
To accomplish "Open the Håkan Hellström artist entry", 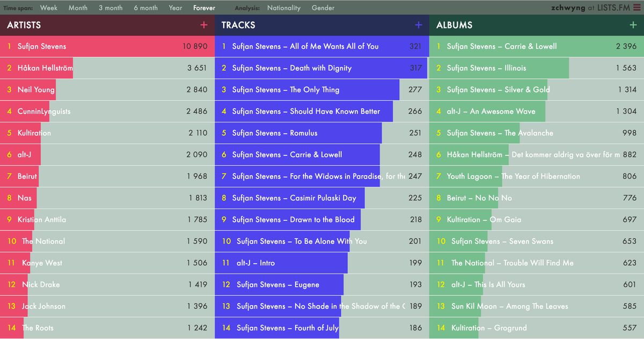I will point(45,68).
